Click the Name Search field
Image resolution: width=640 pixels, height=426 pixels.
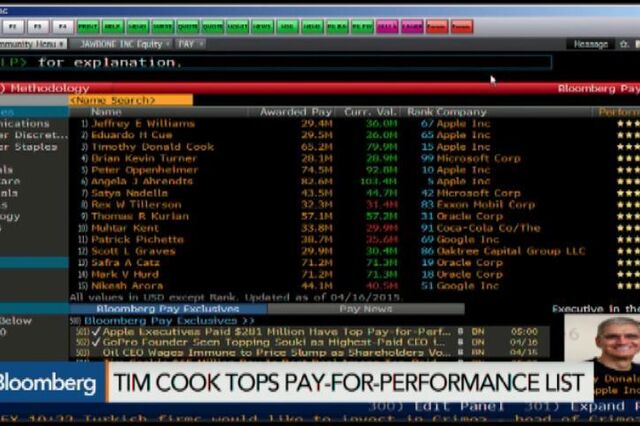(131, 100)
